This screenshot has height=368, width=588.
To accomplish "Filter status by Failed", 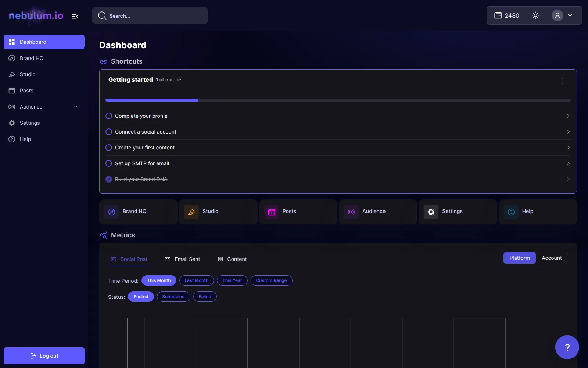I will [205, 297].
